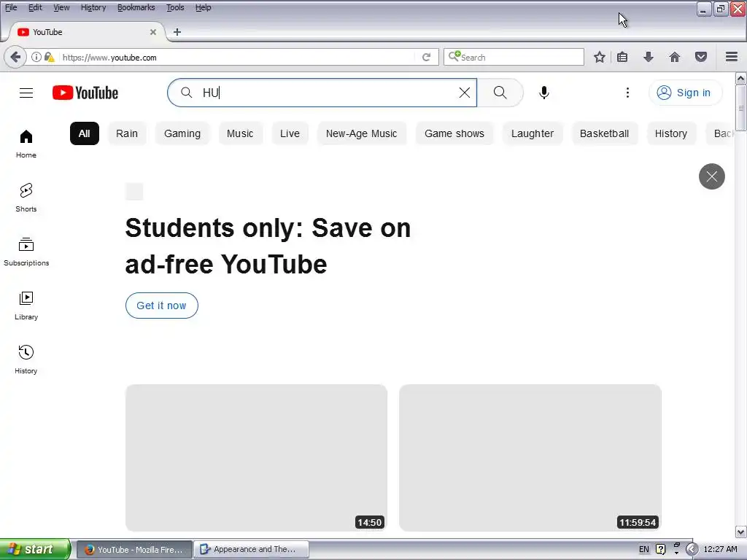
Task: Select the Gaming filter chip
Action: coord(182,134)
